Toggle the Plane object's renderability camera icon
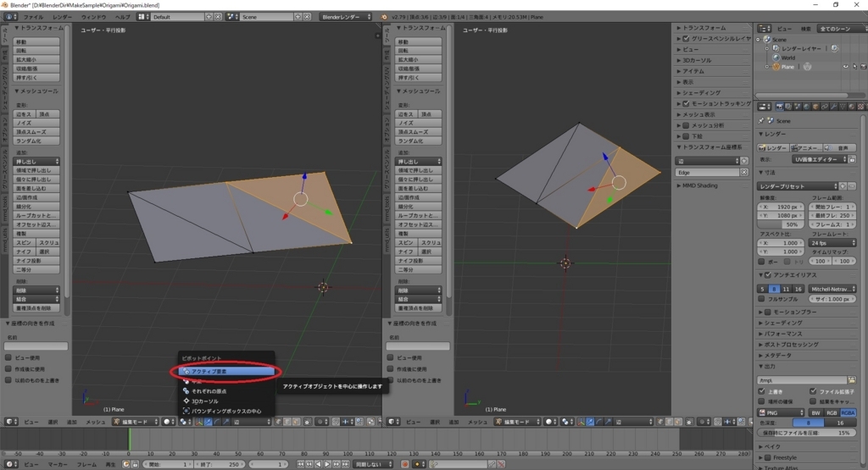The height and width of the screenshot is (470, 868). (x=863, y=67)
